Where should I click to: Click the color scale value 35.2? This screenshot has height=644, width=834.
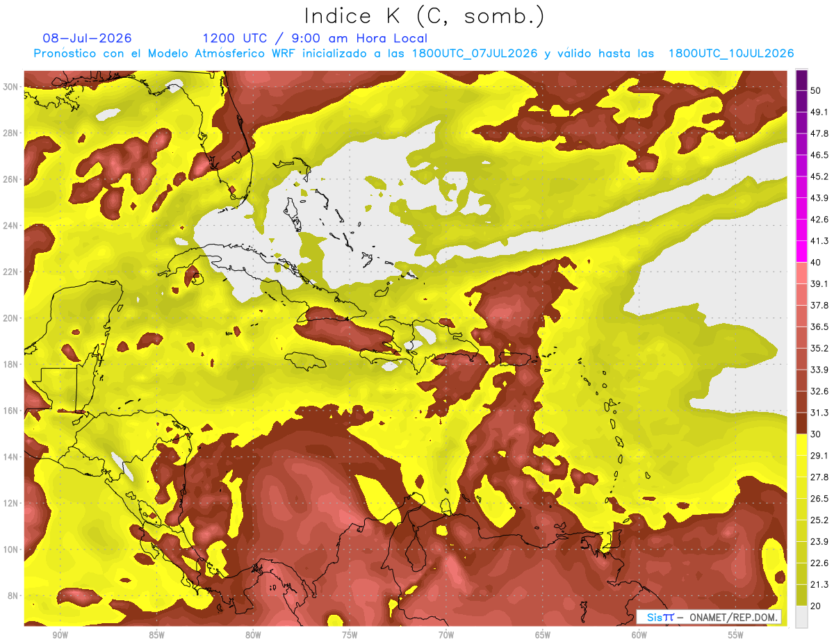pos(819,348)
